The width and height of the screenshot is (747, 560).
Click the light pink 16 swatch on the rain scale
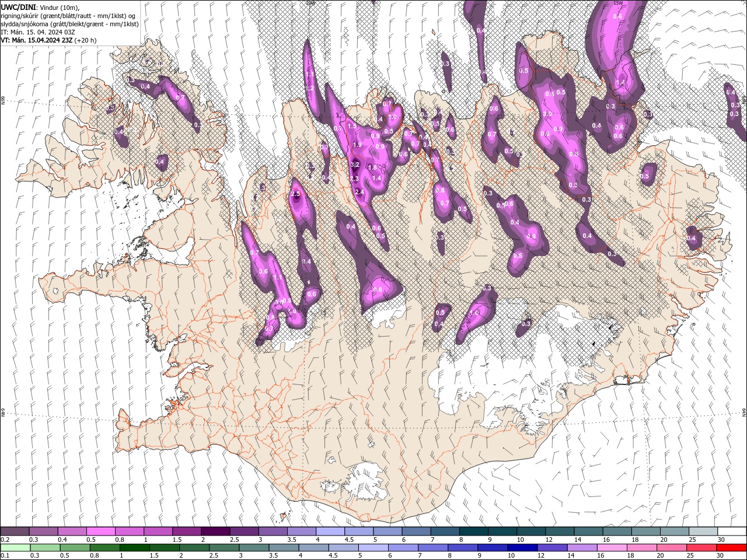[x=612, y=548]
